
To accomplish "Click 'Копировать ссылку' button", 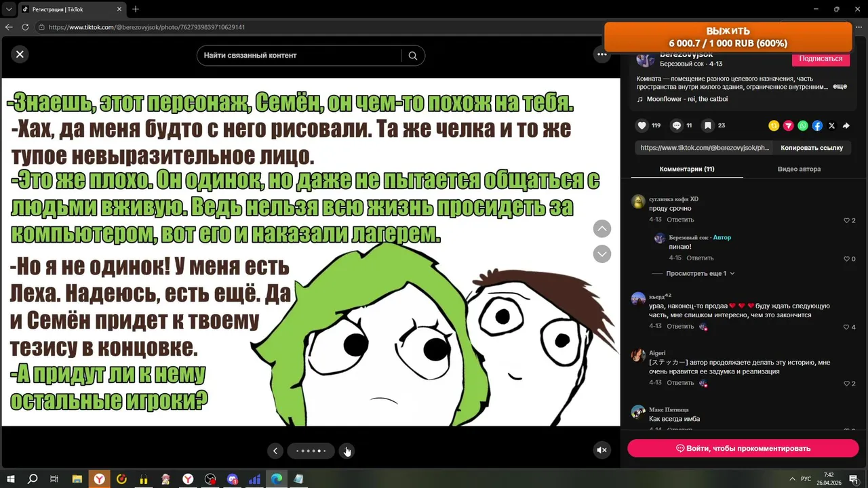I will [812, 148].
